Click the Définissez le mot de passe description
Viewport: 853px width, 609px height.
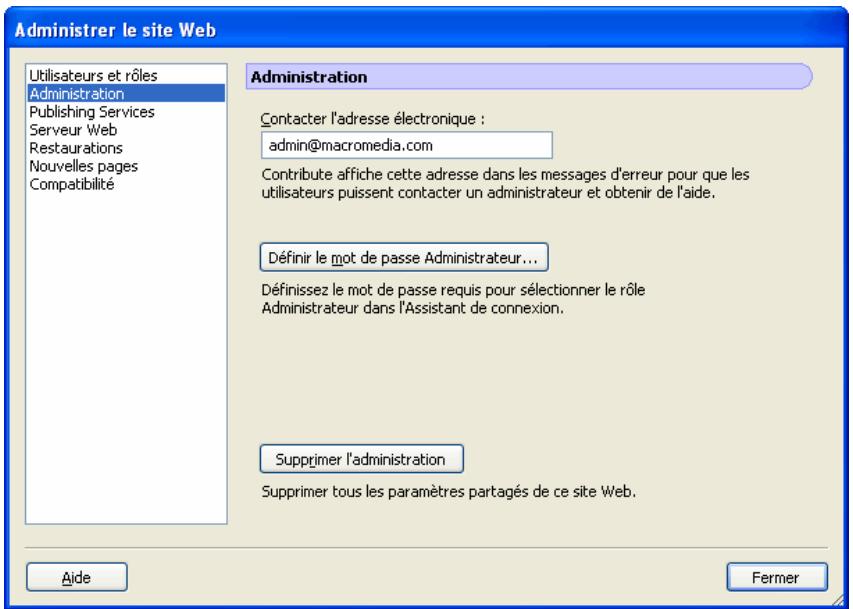453,299
